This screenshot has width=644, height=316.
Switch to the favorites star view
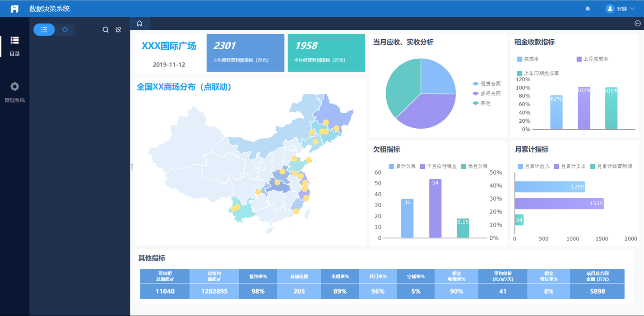point(65,30)
